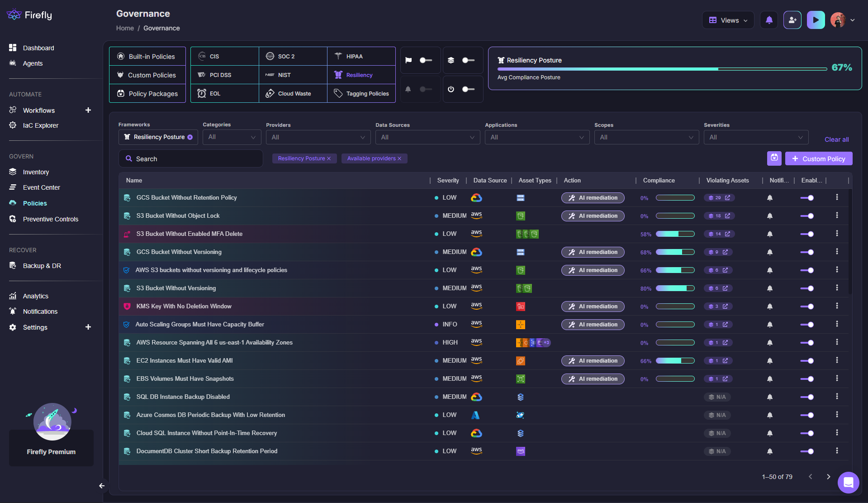
Task: Click AI remediation for S3 Bucket Without Object Lock
Action: point(593,216)
